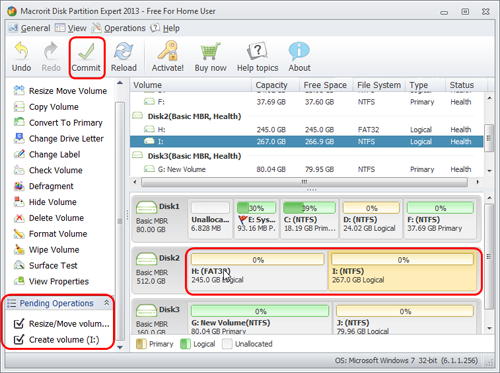This screenshot has height=373, width=500.
Task: Select Wipe Volume
Action: pyautogui.click(x=47, y=250)
